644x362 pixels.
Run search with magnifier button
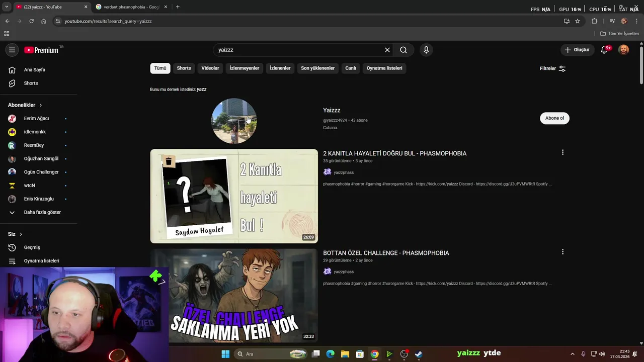(x=404, y=50)
